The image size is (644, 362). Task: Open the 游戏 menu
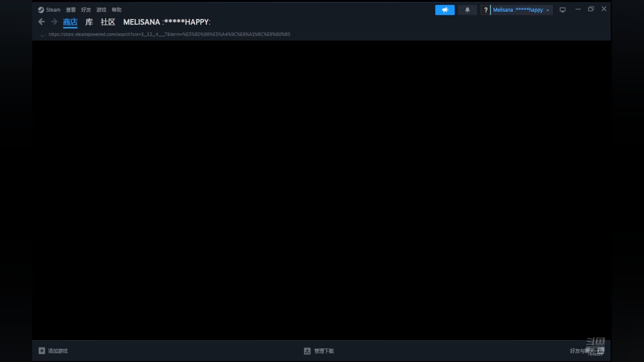[x=101, y=10]
